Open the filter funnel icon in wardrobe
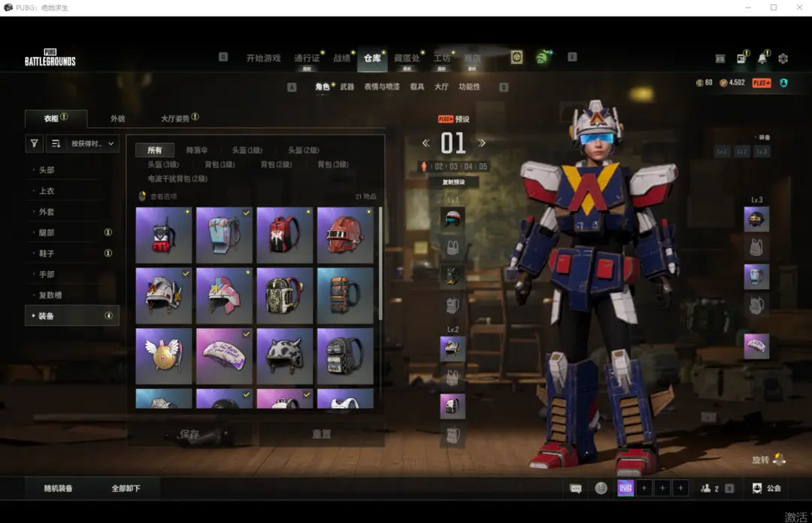812x523 pixels. pyautogui.click(x=34, y=144)
